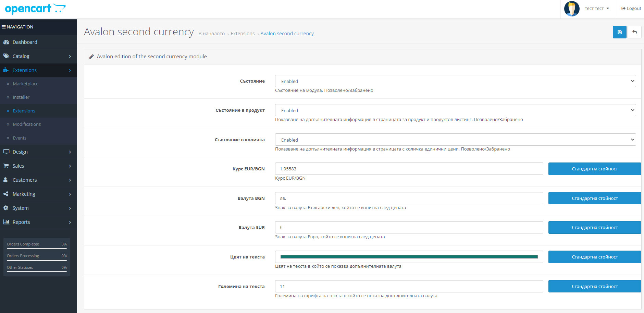Click the System gear icon
The width and height of the screenshot is (644, 313).
[x=6, y=208]
